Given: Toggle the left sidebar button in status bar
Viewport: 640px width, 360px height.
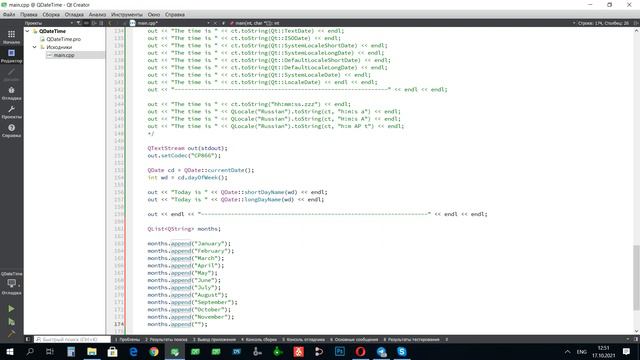Looking at the screenshot, I should coord(28,339).
